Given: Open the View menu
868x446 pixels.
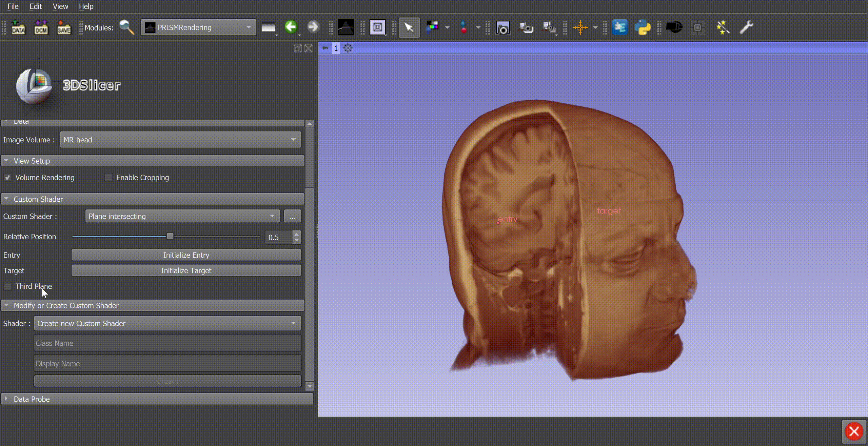Looking at the screenshot, I should [x=60, y=6].
